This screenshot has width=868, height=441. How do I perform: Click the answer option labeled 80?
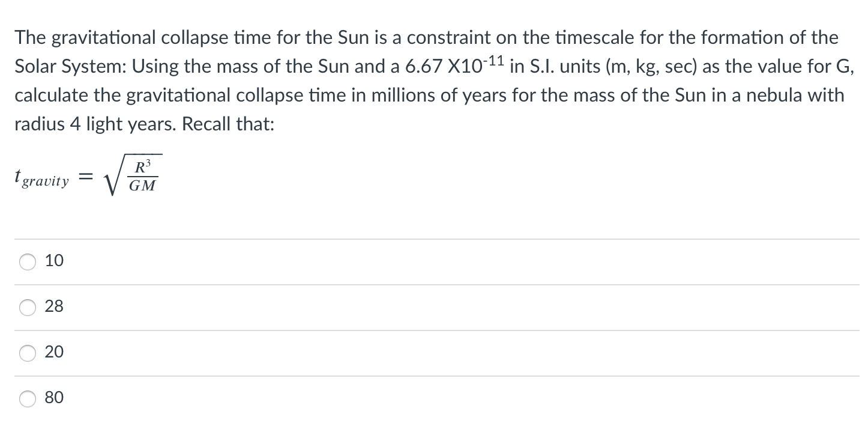(x=54, y=397)
